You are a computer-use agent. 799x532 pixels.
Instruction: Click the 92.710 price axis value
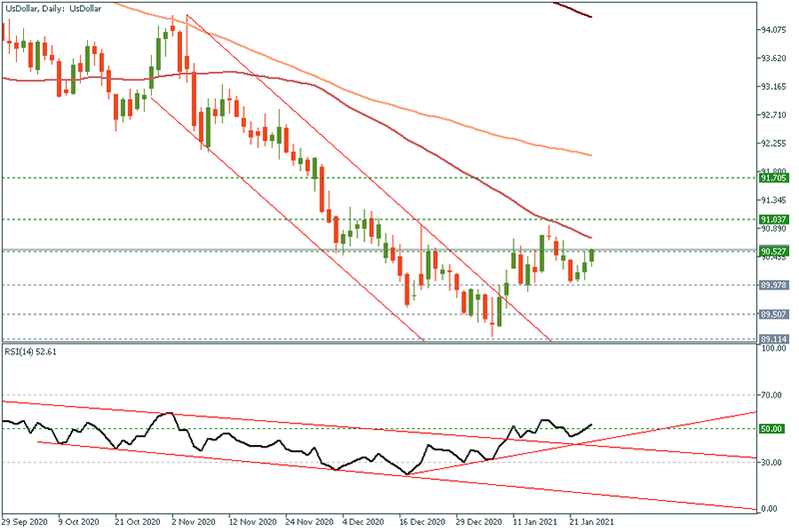773,115
